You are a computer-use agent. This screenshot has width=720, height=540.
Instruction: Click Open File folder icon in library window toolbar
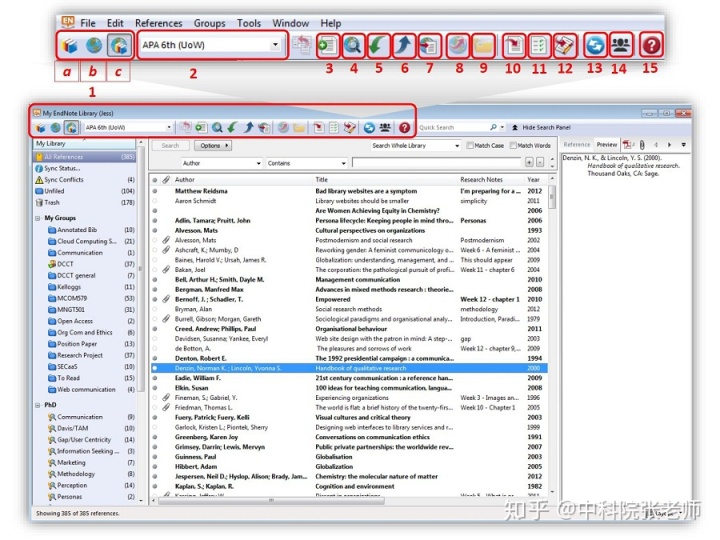click(299, 128)
